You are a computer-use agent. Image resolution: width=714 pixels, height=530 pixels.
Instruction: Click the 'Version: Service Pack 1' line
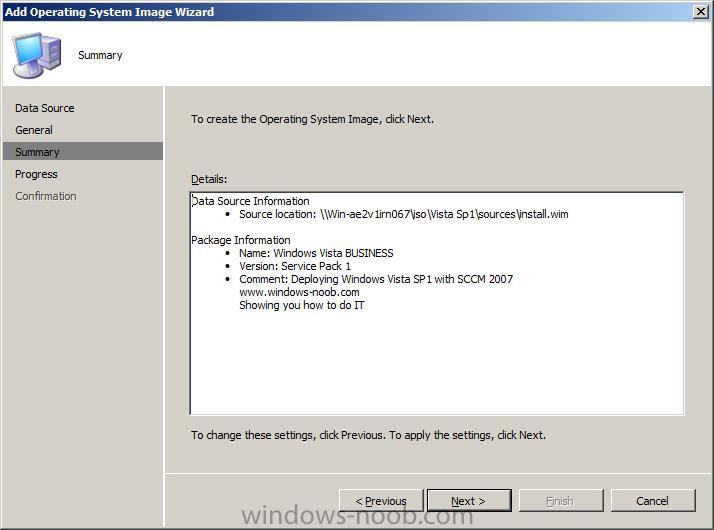click(x=295, y=266)
